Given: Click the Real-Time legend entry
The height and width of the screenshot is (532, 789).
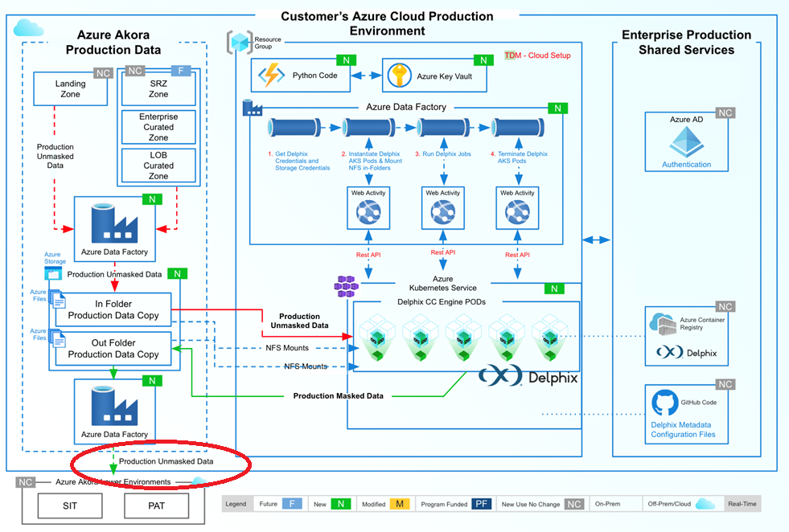Looking at the screenshot, I should click(x=742, y=504).
